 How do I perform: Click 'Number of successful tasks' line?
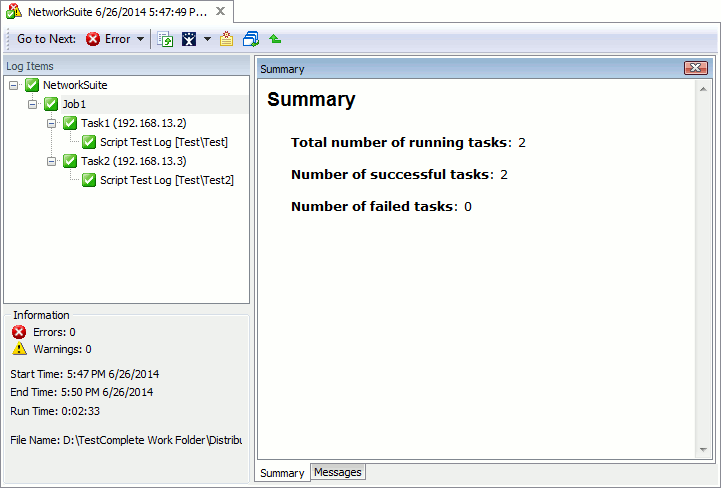(399, 175)
